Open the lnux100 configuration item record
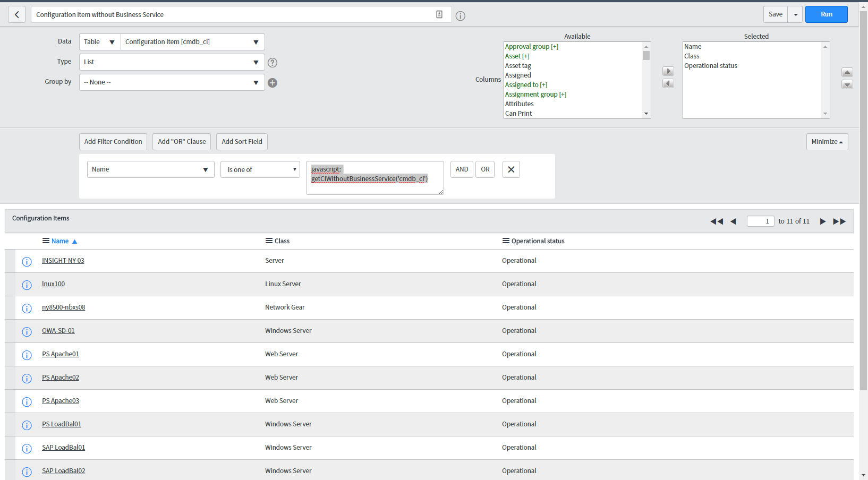The width and height of the screenshot is (868, 480). pyautogui.click(x=53, y=284)
